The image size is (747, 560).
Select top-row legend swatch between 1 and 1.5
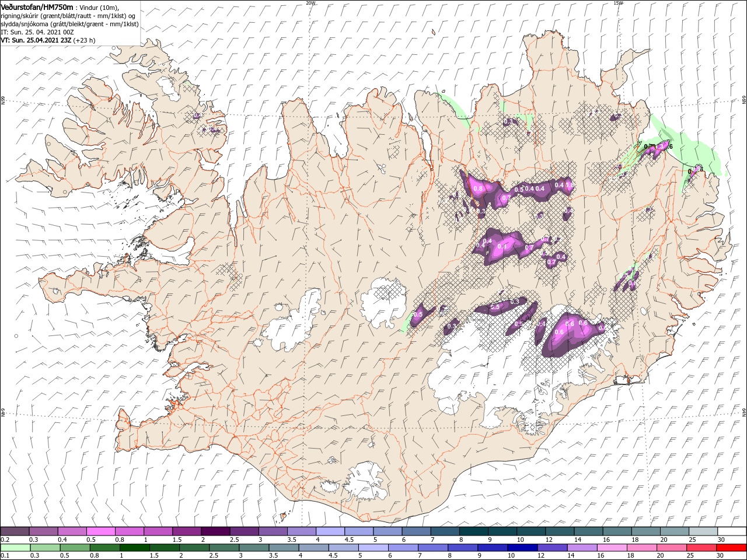click(x=158, y=531)
